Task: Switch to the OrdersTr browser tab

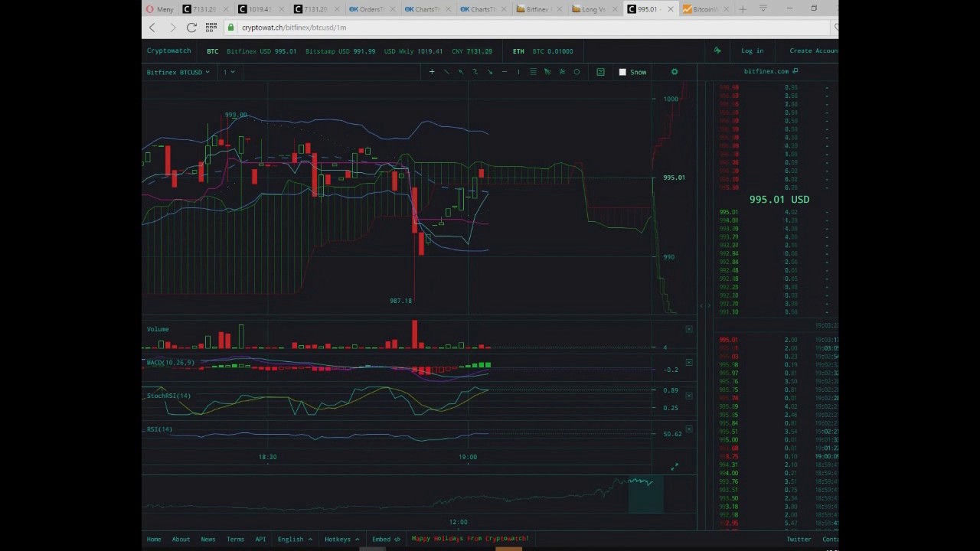Action: (371, 9)
